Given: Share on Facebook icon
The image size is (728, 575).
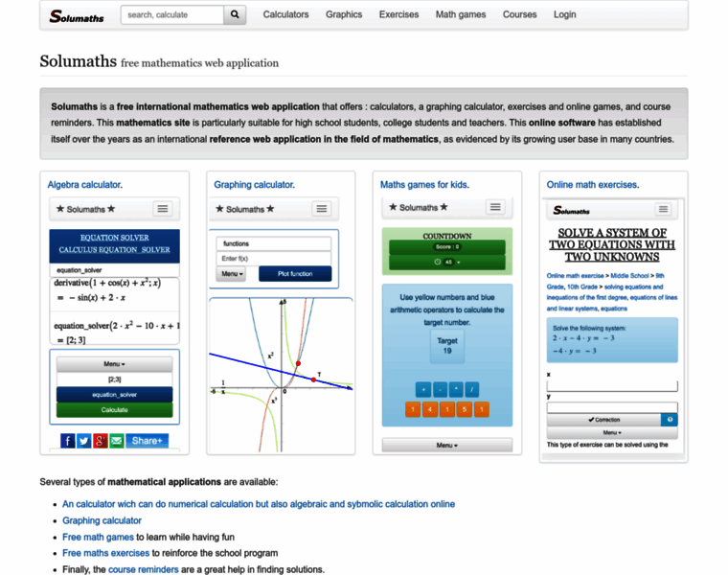Looking at the screenshot, I should 68,441.
